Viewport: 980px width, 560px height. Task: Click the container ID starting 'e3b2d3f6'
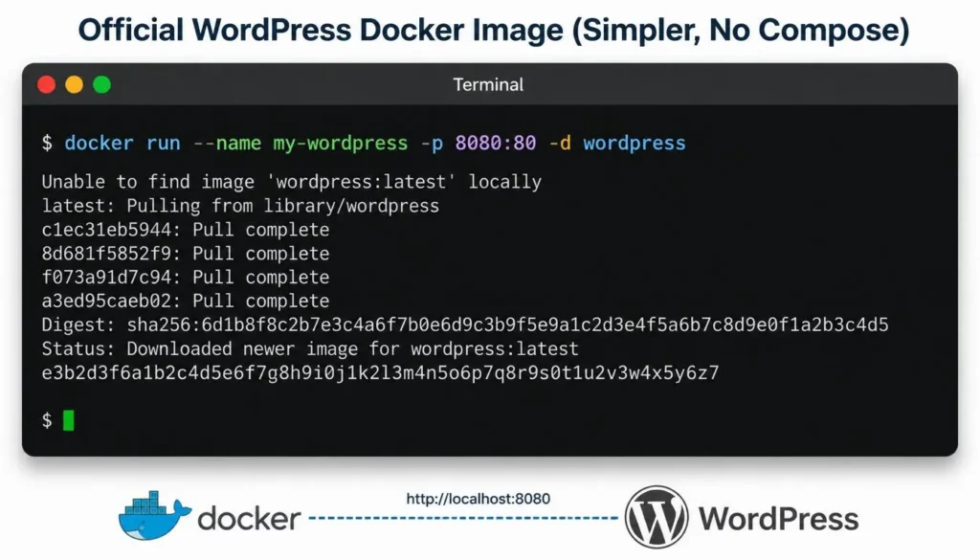click(381, 373)
